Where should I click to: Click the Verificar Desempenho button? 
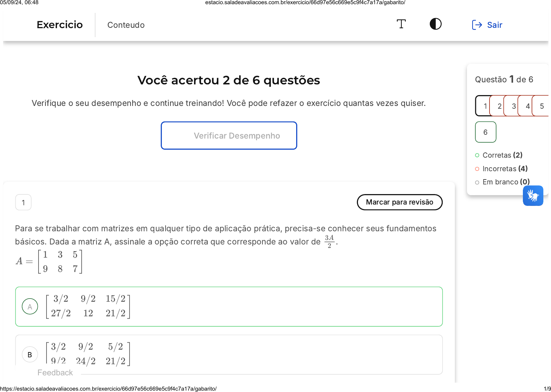click(x=229, y=136)
